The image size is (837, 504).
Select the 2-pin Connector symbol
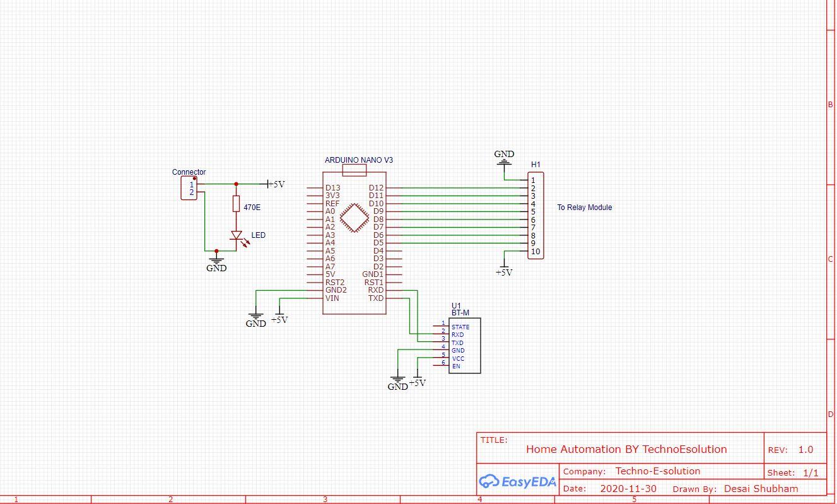pos(189,187)
